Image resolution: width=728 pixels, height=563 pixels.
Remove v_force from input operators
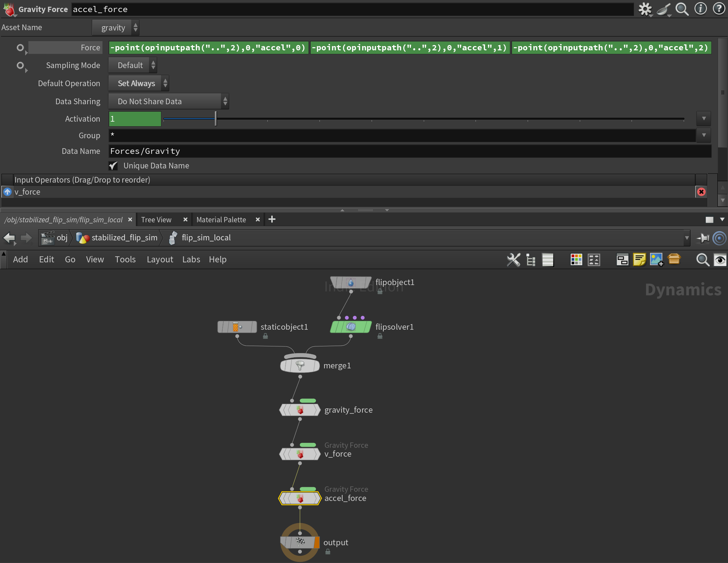coord(701,192)
